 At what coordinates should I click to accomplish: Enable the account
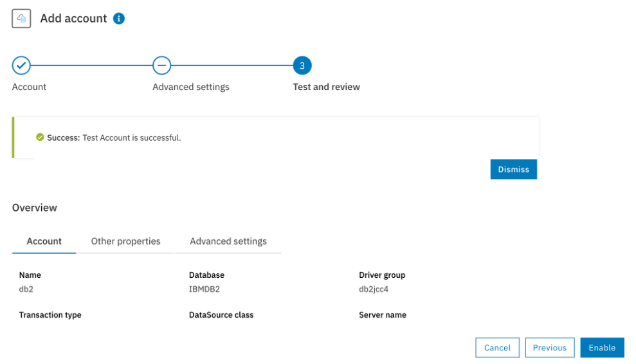[x=602, y=348]
